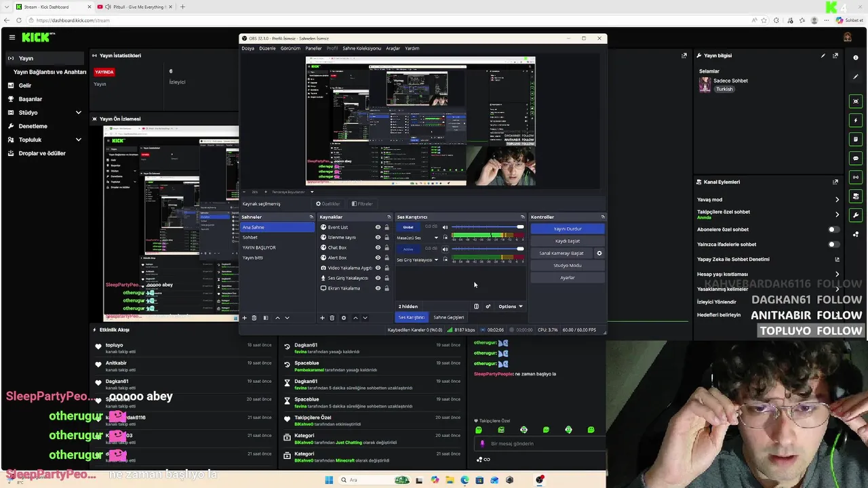Click the Windows Start button
This screenshot has width=868, height=488.
329,480
